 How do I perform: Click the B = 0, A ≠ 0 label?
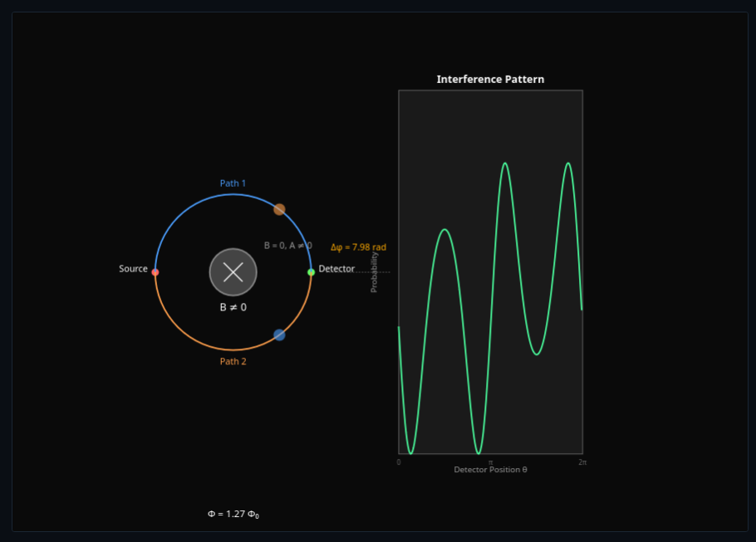[287, 246]
